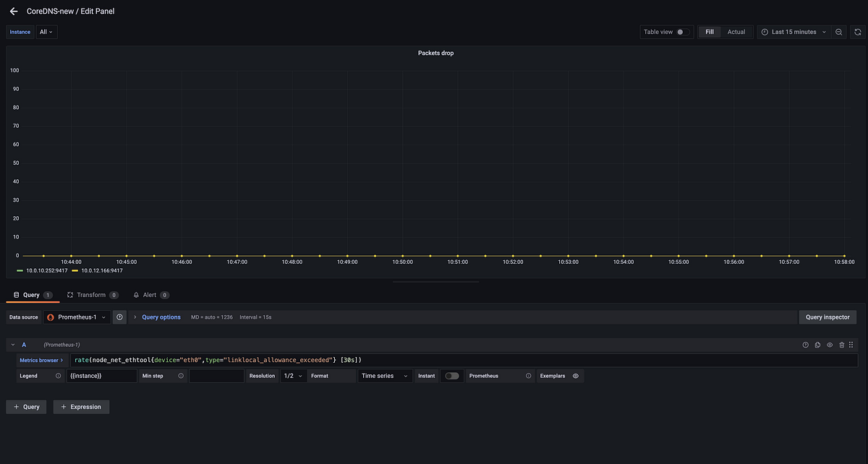Click the Legend format input field

click(101, 376)
